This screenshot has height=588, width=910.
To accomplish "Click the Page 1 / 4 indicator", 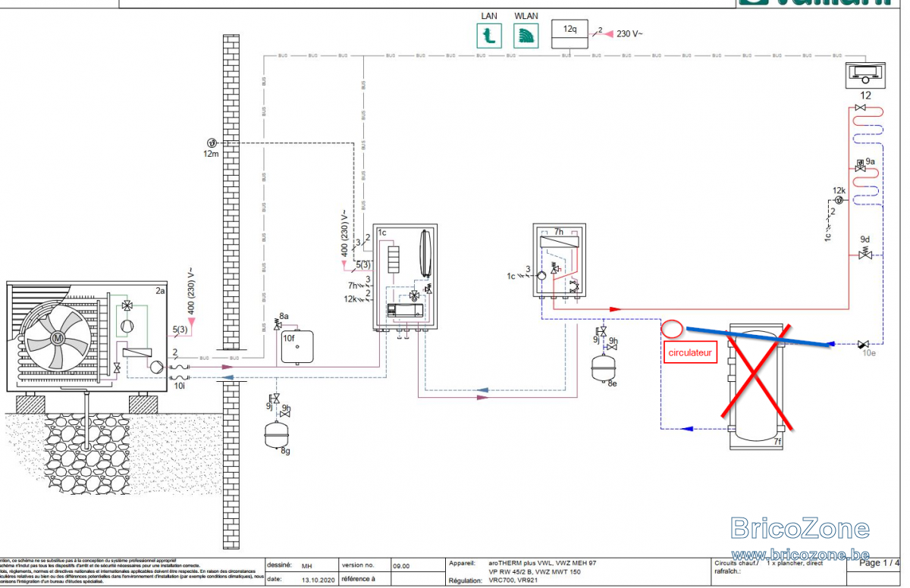I will coord(880,563).
